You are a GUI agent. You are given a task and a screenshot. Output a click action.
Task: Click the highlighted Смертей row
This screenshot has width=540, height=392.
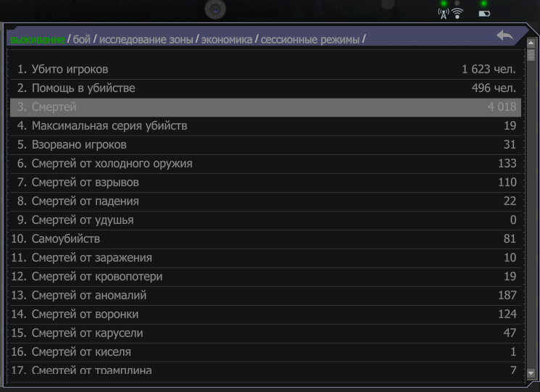coord(265,107)
